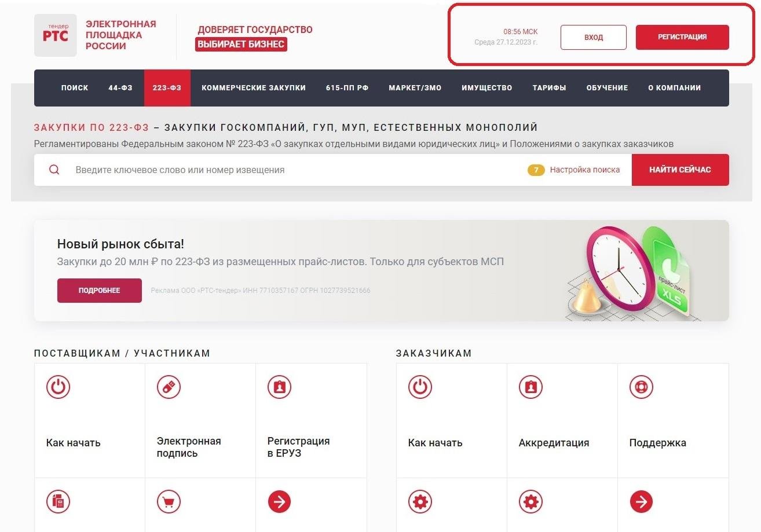This screenshot has width=761, height=532.
Task: Click power icon above customers' Как начать
Action: click(420, 387)
